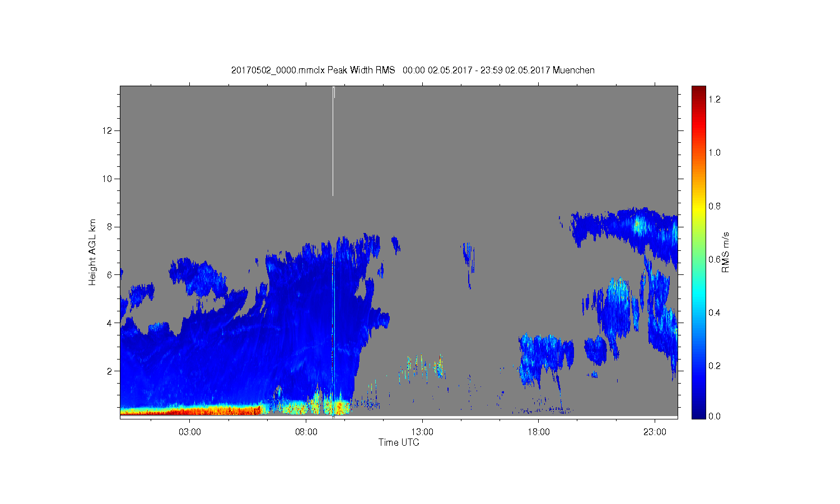
Task: Click the 03:00 time axis label
Action: [190, 432]
